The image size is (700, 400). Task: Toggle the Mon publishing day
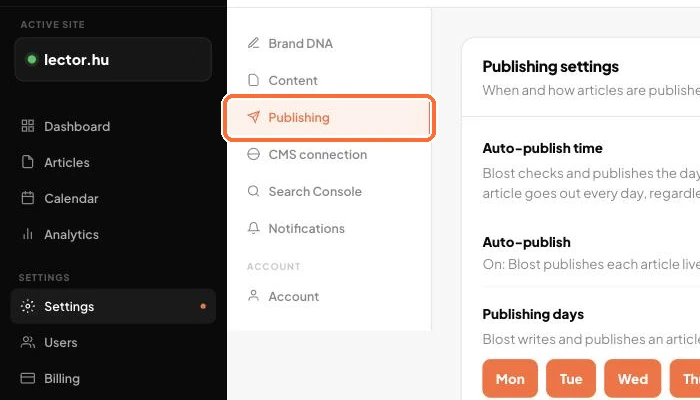510,379
